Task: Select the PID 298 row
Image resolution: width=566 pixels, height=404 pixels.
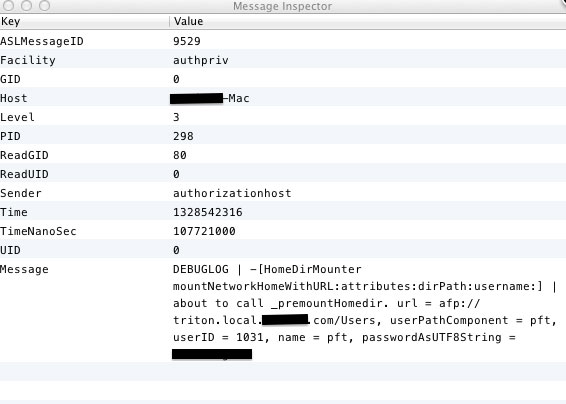Action: click(x=283, y=136)
